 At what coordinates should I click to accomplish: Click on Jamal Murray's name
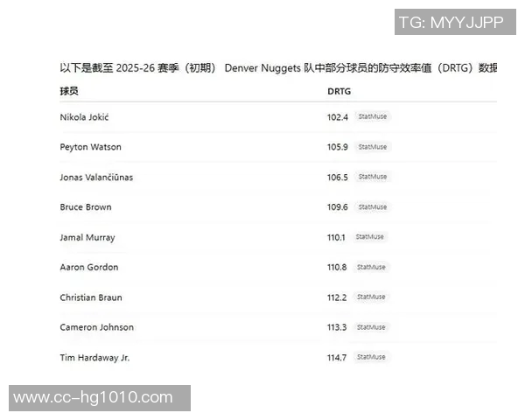point(87,237)
